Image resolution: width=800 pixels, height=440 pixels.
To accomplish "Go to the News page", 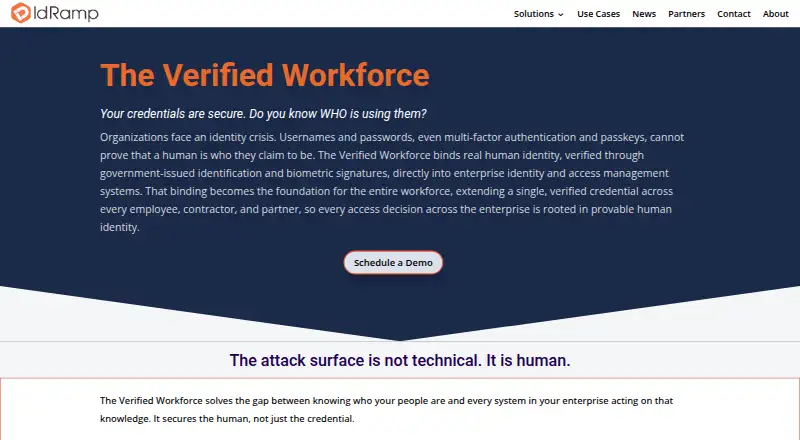I will click(x=644, y=14).
